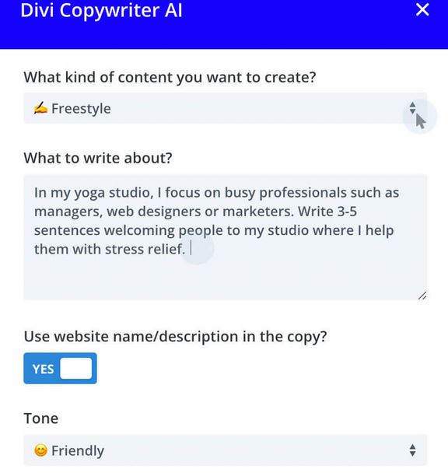Click the white knob on YES toggle

pos(76,368)
